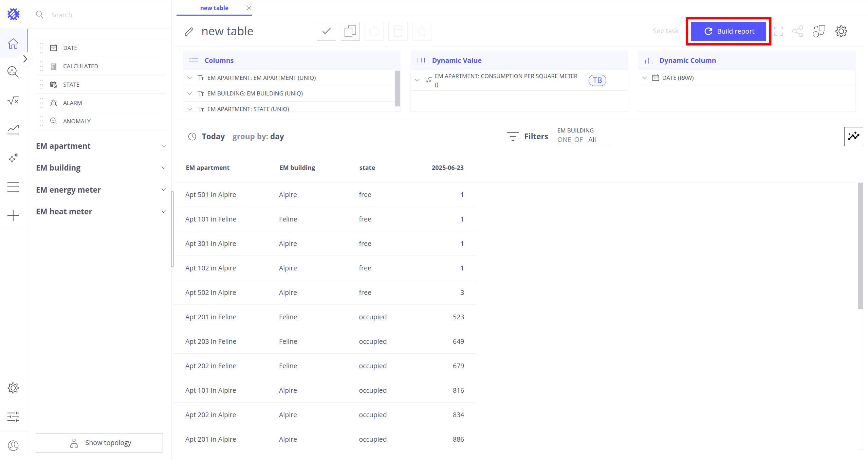Select the ANOMALY item in the list
This screenshot has width=868, height=460.
pos(77,121)
